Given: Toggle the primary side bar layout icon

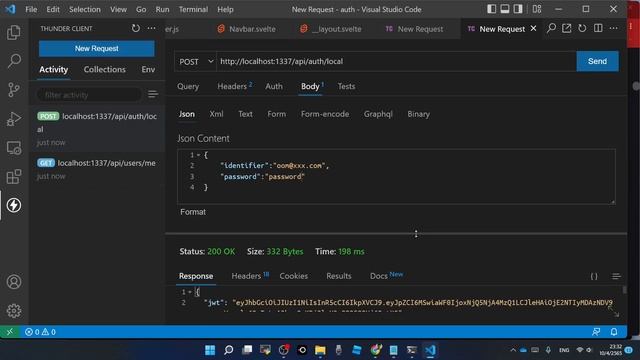Looking at the screenshot, I should (x=491, y=9).
